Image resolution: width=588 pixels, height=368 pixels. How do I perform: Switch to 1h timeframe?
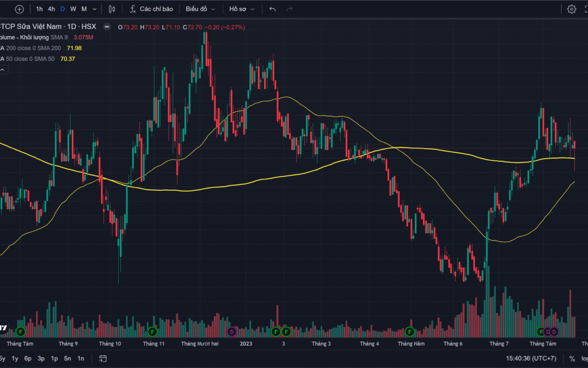tap(39, 9)
